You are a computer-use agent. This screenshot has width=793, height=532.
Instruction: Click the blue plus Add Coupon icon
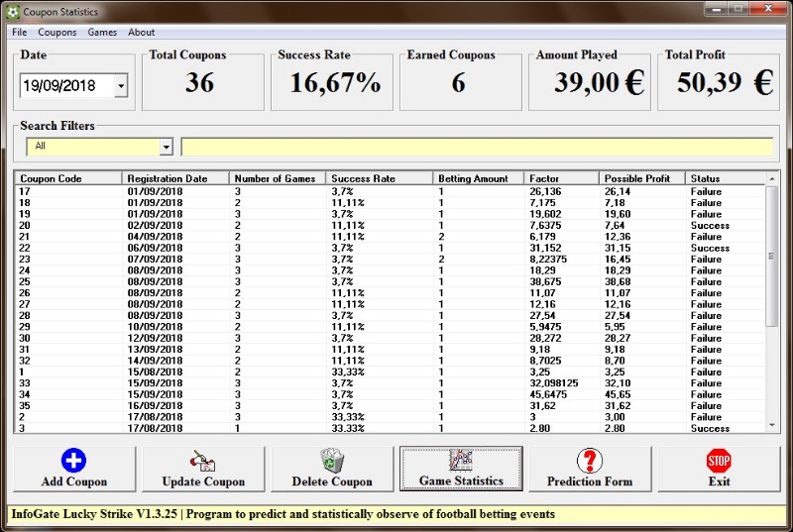(x=73, y=461)
